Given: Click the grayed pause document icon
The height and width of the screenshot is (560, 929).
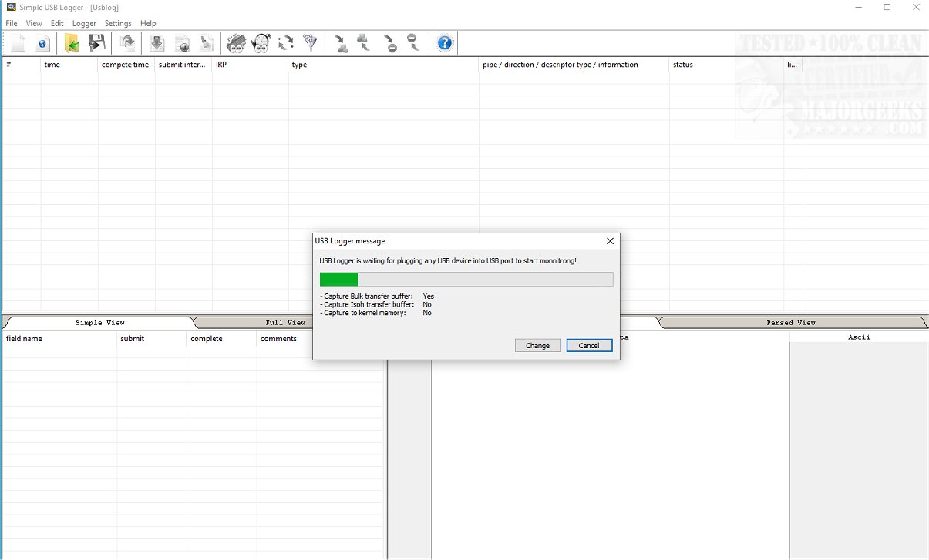Looking at the screenshot, I should (182, 43).
